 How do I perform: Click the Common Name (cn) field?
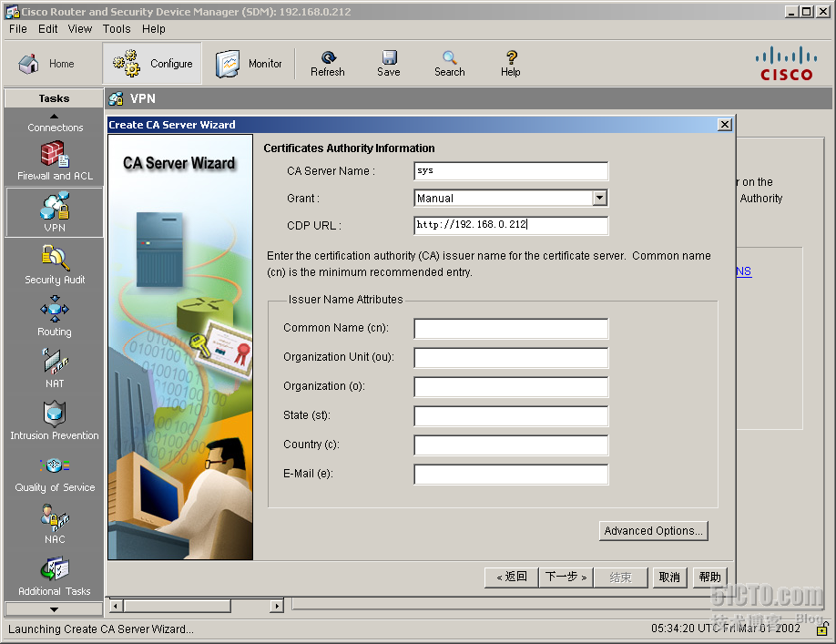511,329
